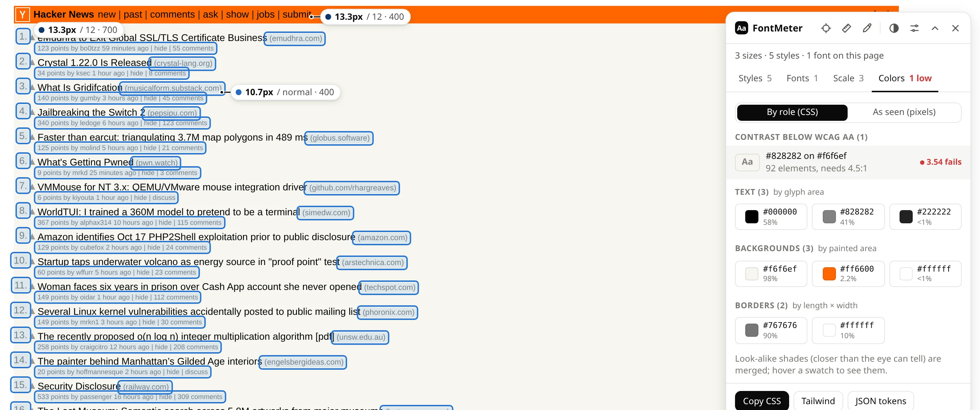Open Crystal 1.22.0 Is Released story
Image resolution: width=980 pixels, height=410 pixels.
(94, 63)
